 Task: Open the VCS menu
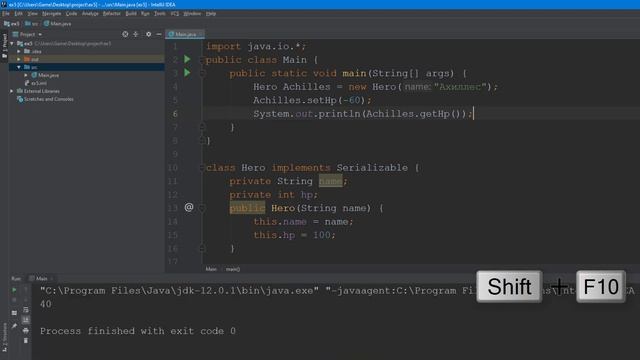click(x=175, y=13)
